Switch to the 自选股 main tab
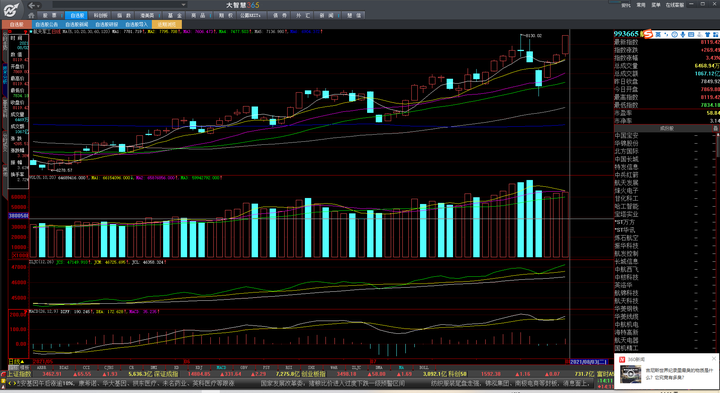720x393 pixels. (x=77, y=15)
